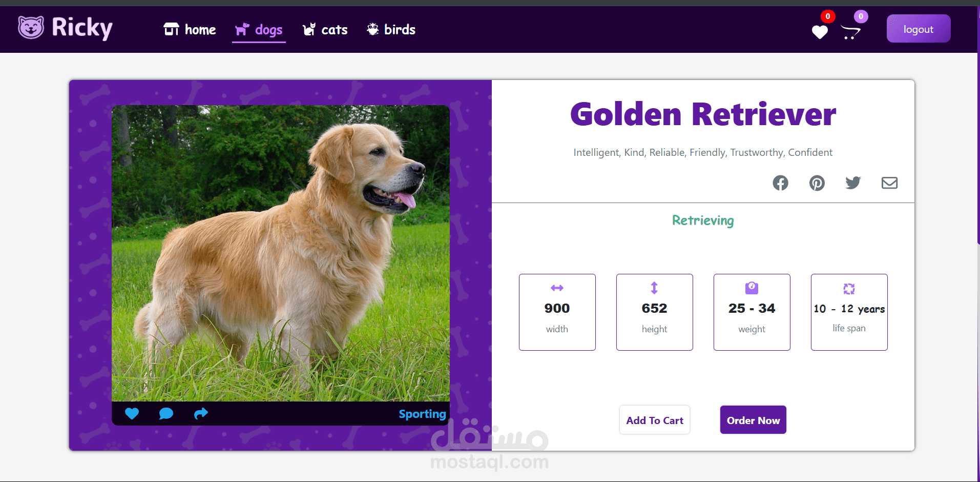Click the Golden Retriever photo
This screenshot has width=980, height=482.
pyautogui.click(x=280, y=253)
